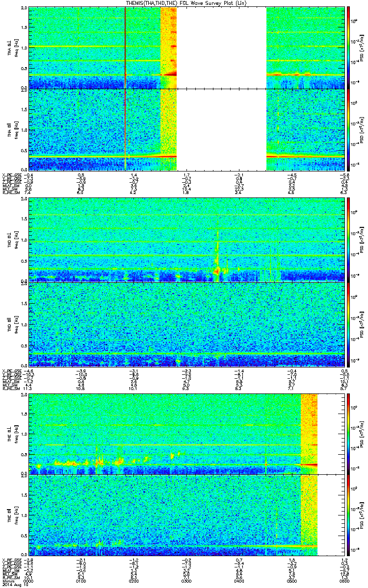This screenshot has height=588, width=368.
Task: Click the THD BL panel color bar
Action: (348, 239)
